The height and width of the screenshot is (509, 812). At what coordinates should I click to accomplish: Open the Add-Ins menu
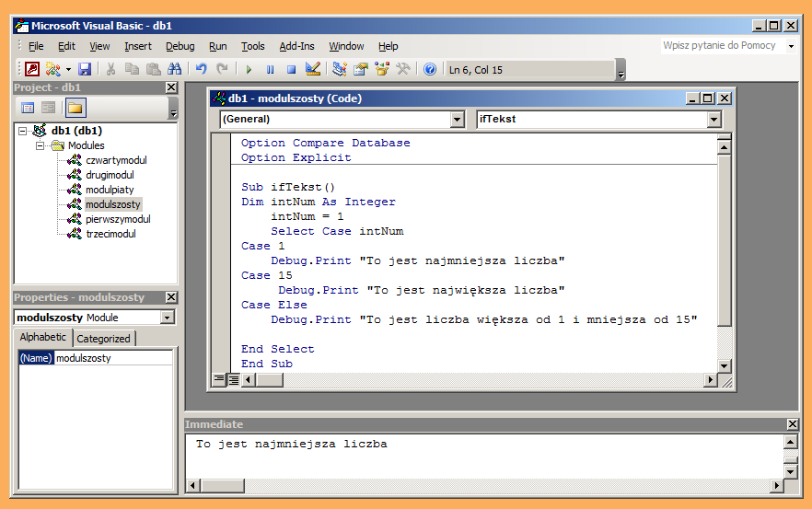[296, 46]
